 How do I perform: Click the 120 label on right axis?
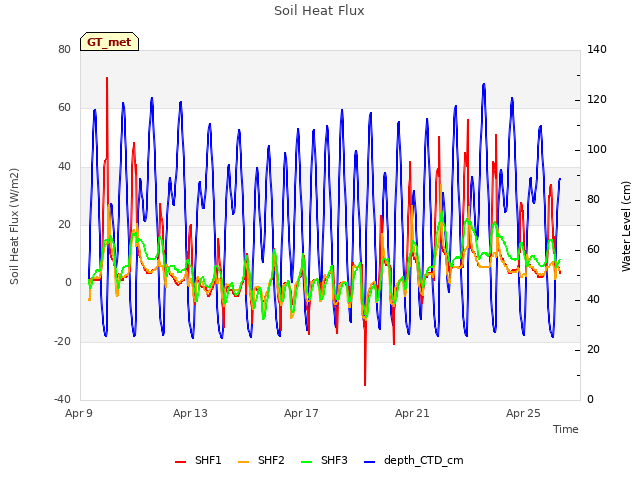tap(597, 100)
